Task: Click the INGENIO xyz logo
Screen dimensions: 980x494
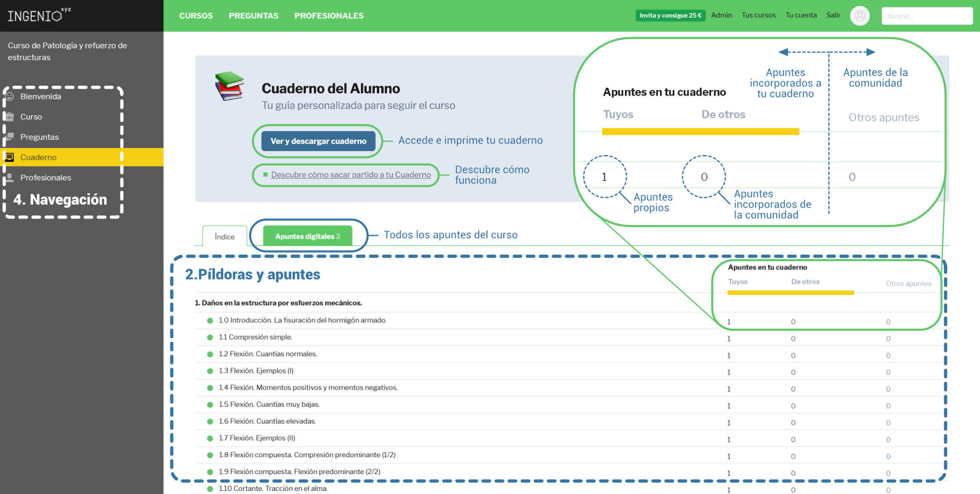Action: click(39, 15)
